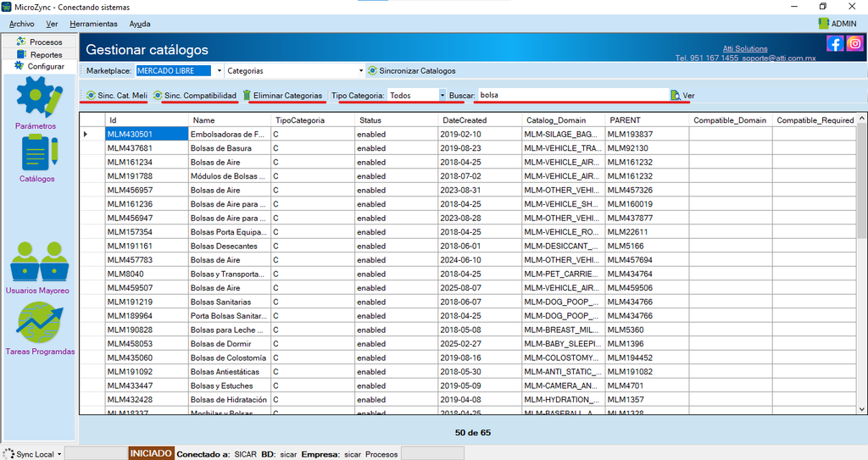Open the Tareas Programadas chart icon
The height and width of the screenshot is (460, 868).
pyautogui.click(x=40, y=324)
